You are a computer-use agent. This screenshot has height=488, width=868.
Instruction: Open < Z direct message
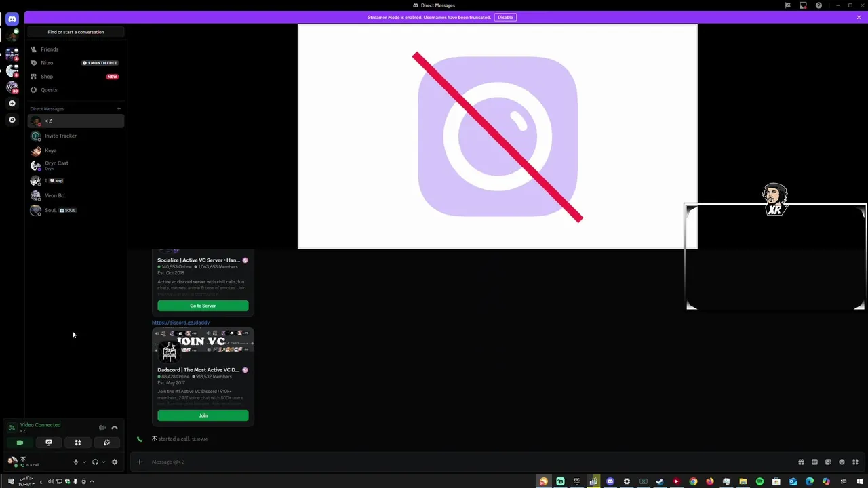(76, 121)
